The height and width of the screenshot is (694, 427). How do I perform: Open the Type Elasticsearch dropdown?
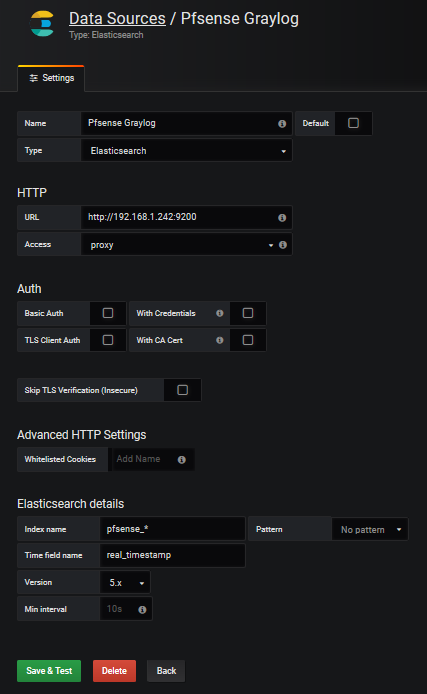pyautogui.click(x=186, y=151)
